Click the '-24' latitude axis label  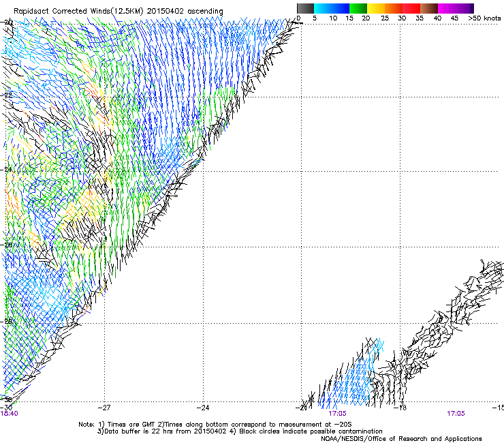pyautogui.click(x=6, y=170)
